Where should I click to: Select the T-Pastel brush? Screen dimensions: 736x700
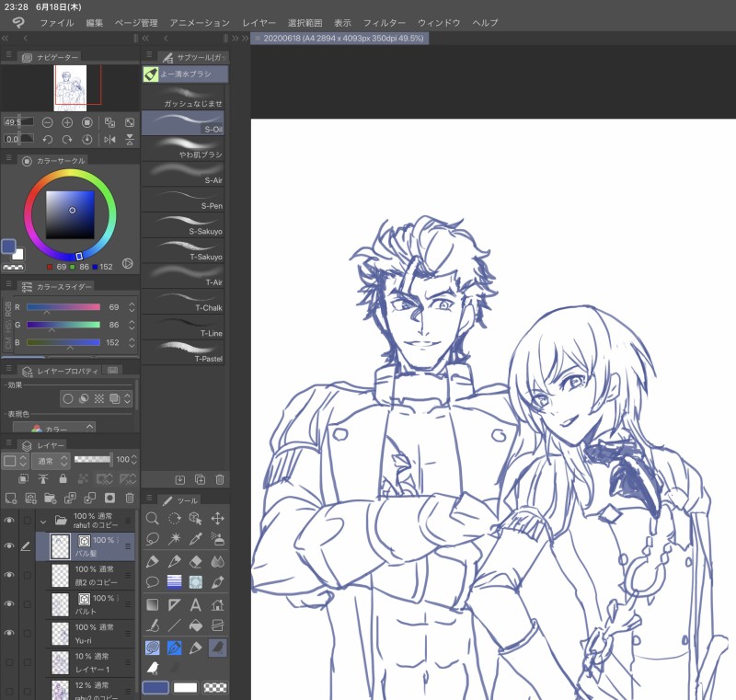pyautogui.click(x=183, y=353)
